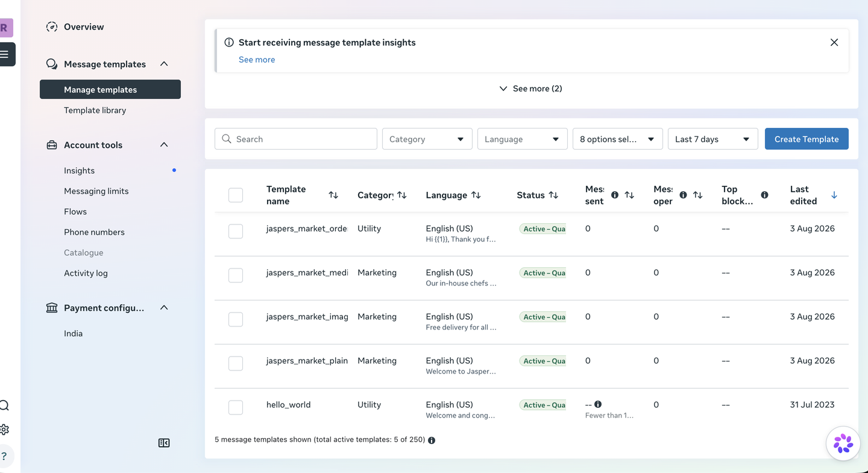
Task: Select the jaspers_market_image template checkbox
Action: (236, 319)
